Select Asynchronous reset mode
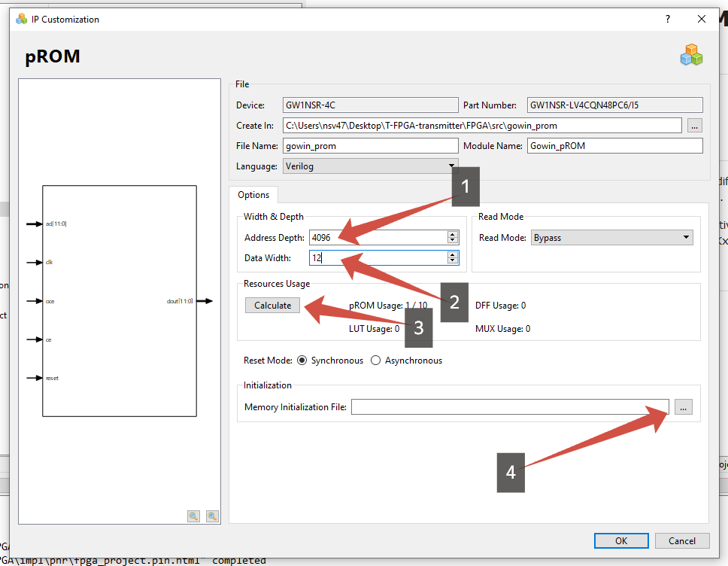Screen dimensions: 728x566 pyautogui.click(x=375, y=361)
